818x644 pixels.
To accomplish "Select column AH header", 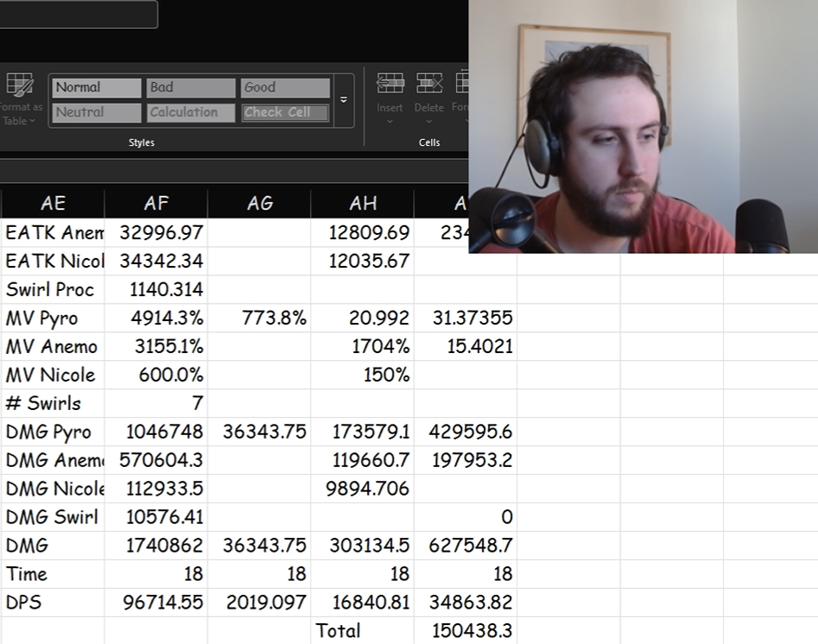I will coord(363,203).
